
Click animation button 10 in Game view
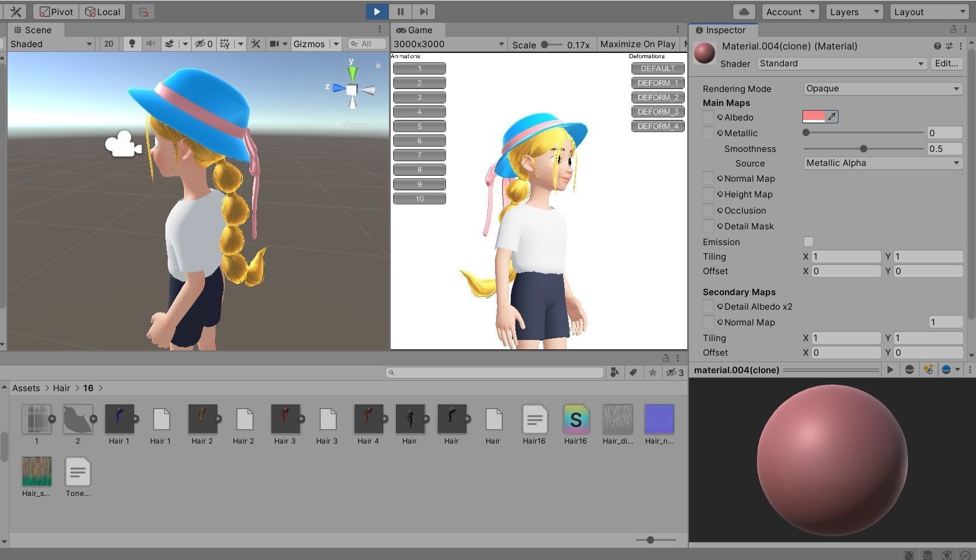(x=419, y=199)
